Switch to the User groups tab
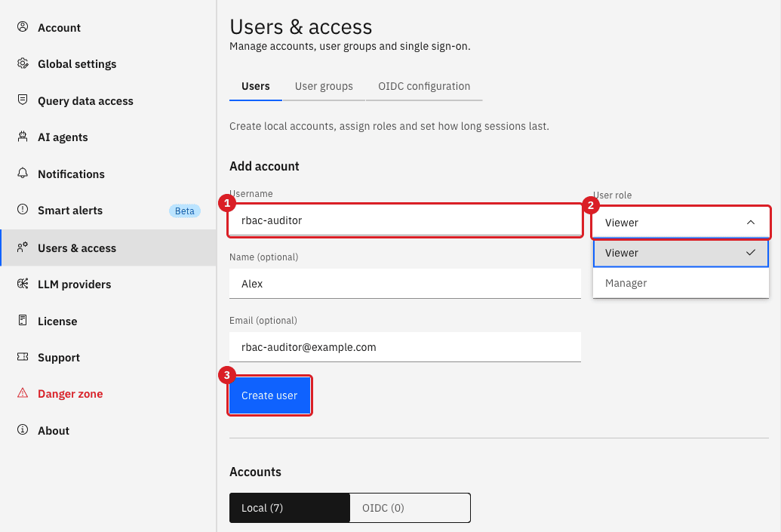The image size is (781, 532). tap(324, 86)
